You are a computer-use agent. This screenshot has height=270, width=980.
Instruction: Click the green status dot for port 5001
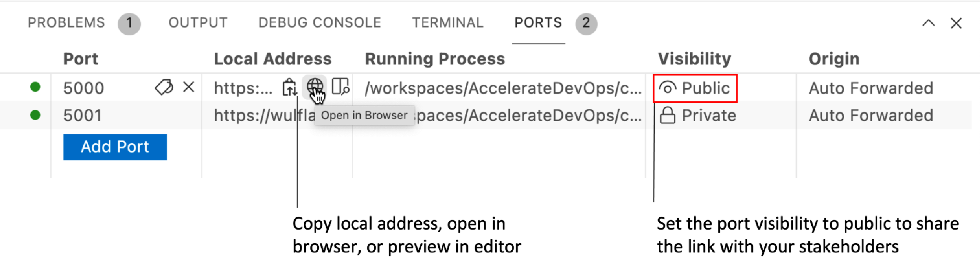pos(36,115)
